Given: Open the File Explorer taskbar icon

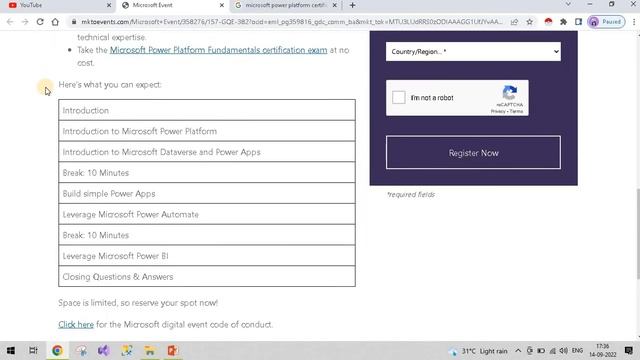Looking at the screenshot, I should point(149,351).
